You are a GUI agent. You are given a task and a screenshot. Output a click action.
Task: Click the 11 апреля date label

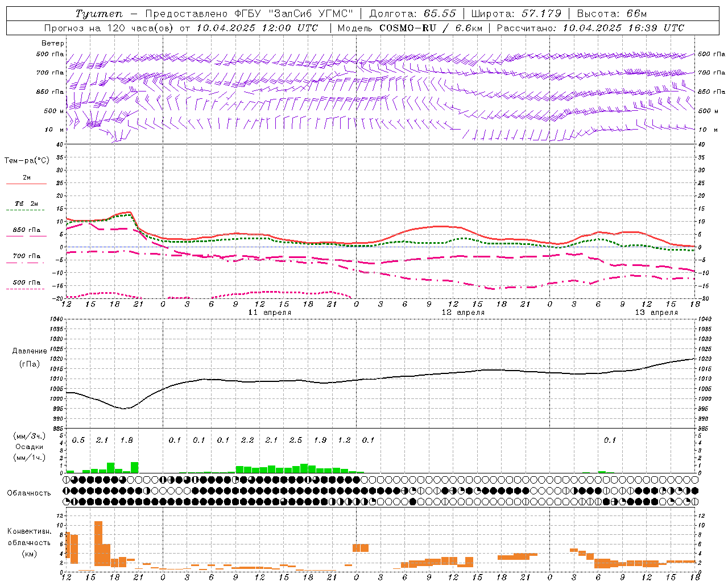coord(270,313)
